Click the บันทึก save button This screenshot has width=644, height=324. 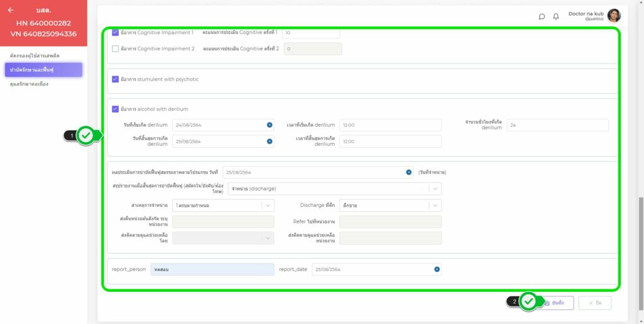click(555, 303)
